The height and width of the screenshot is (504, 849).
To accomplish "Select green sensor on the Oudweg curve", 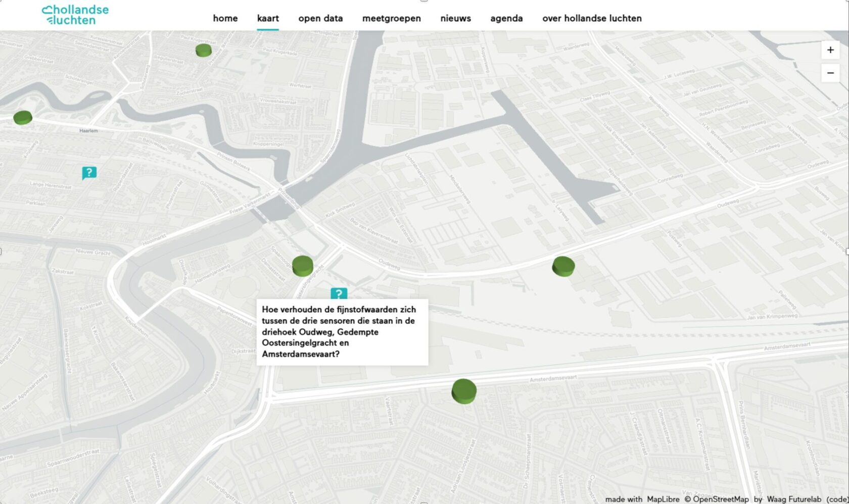I will [563, 266].
